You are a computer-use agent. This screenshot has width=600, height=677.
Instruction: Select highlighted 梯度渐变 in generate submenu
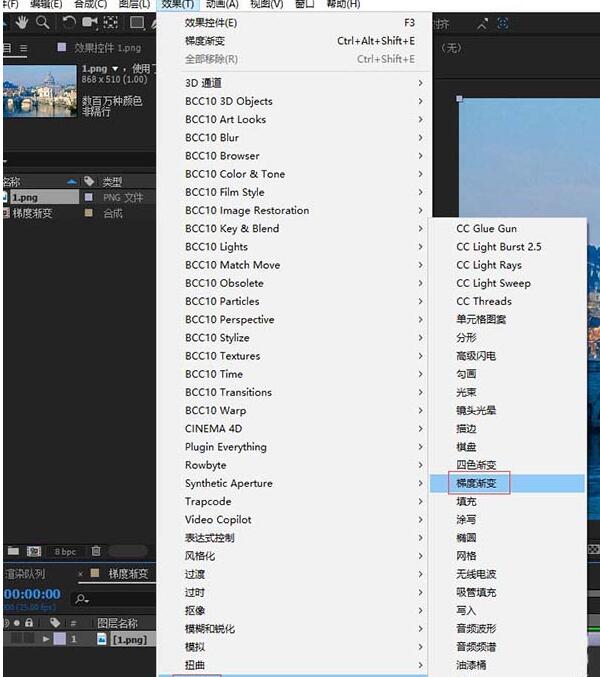point(508,483)
